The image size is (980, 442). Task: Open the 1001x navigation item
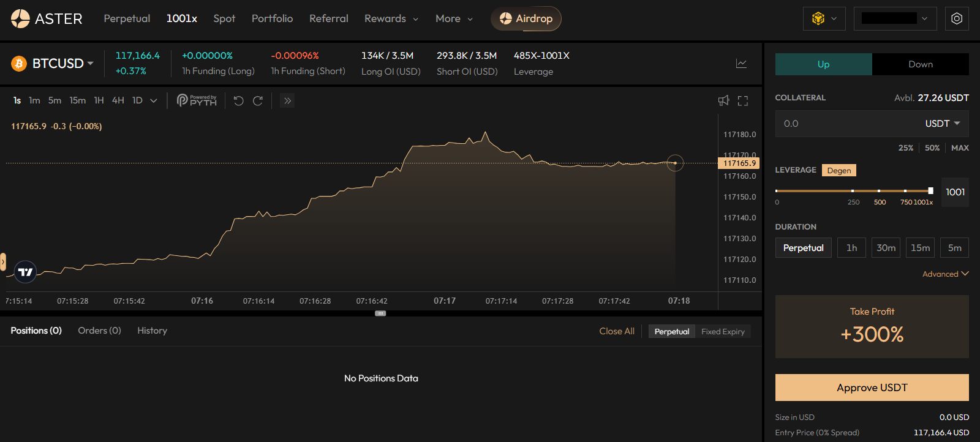click(182, 19)
